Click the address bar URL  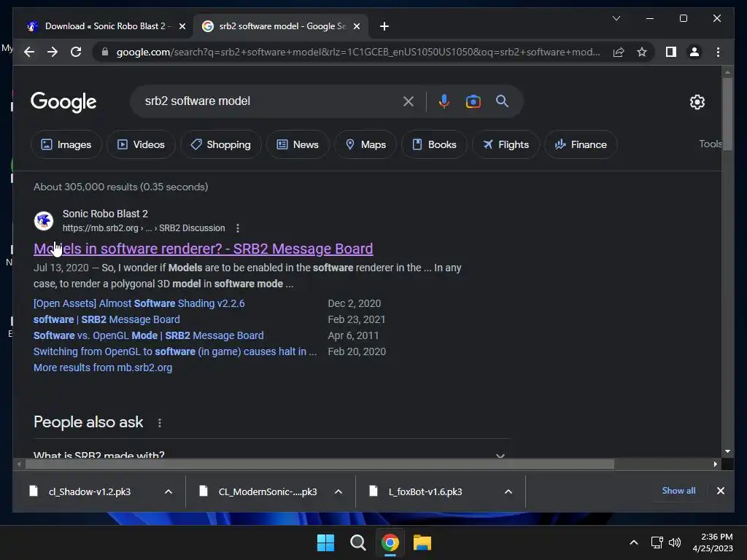pyautogui.click(x=358, y=52)
